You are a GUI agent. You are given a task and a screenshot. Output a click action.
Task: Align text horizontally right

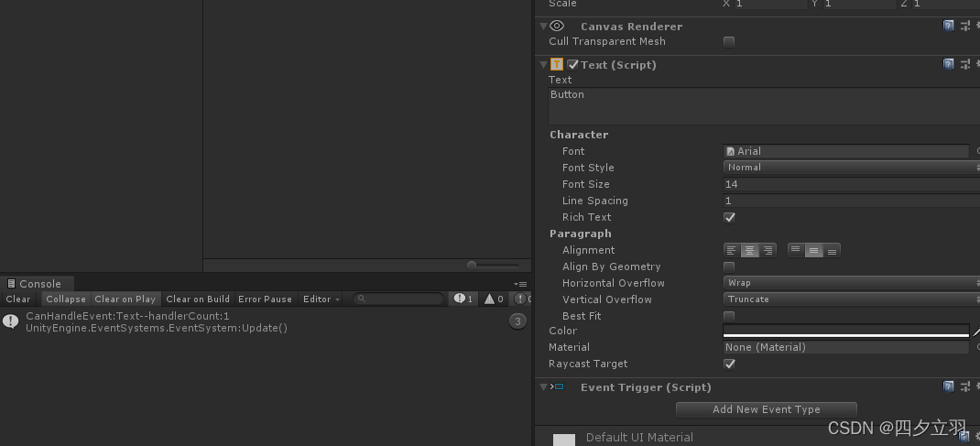pos(768,251)
